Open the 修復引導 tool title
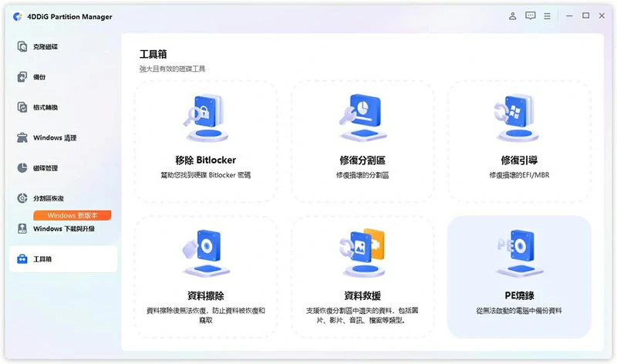The height and width of the screenshot is (364, 617). pos(519,160)
